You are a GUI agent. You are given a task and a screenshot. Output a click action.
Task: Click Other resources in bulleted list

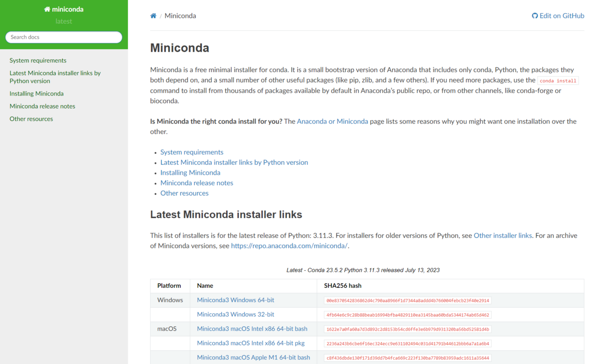[184, 193]
